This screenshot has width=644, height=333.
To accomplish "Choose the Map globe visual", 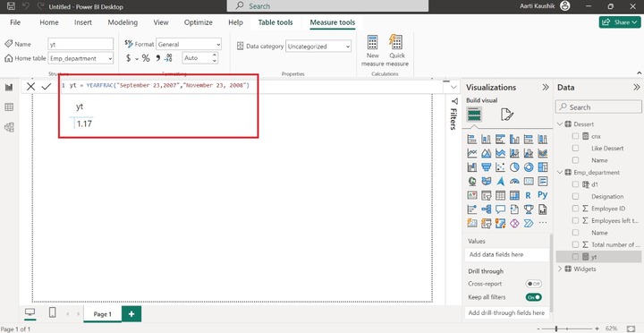I will (x=472, y=182).
